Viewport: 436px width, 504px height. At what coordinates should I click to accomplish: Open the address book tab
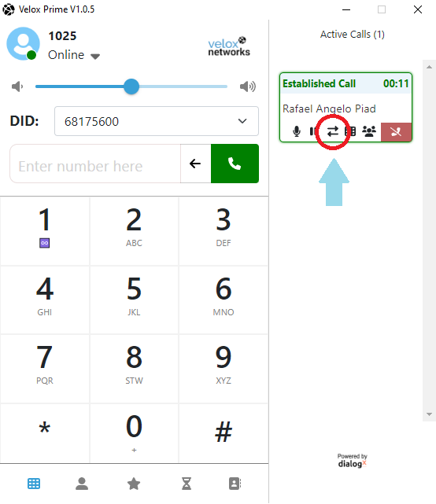235,484
